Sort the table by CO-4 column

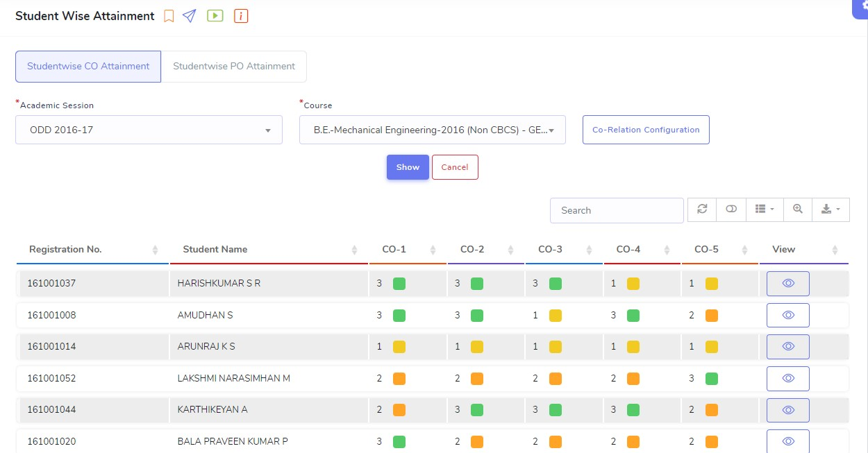pyautogui.click(x=642, y=250)
